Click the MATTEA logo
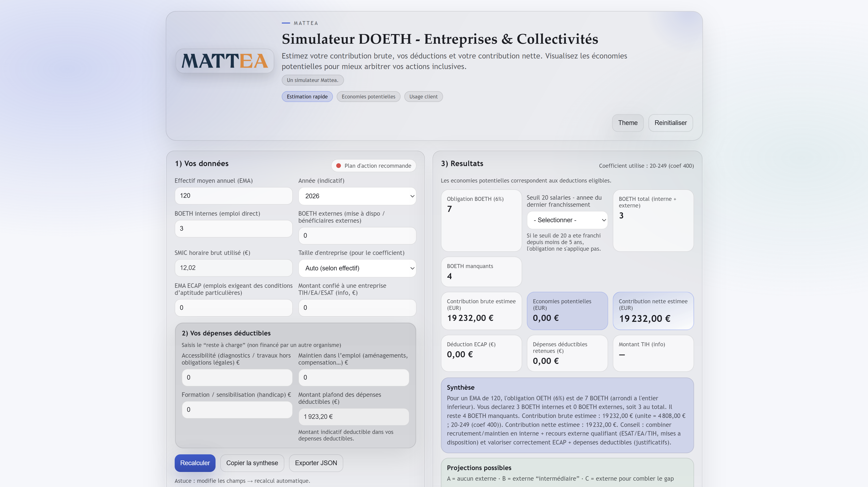Image resolution: width=868 pixels, height=487 pixels. point(224,61)
